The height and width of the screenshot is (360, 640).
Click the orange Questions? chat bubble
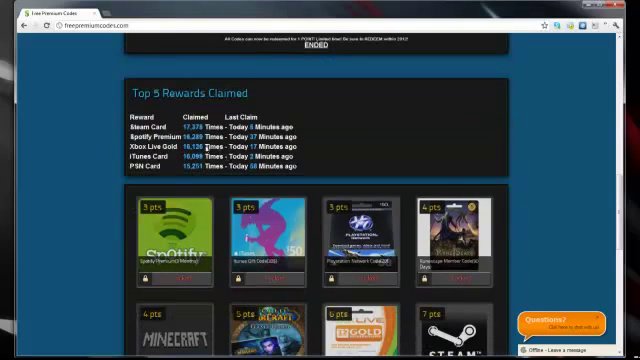click(x=562, y=324)
